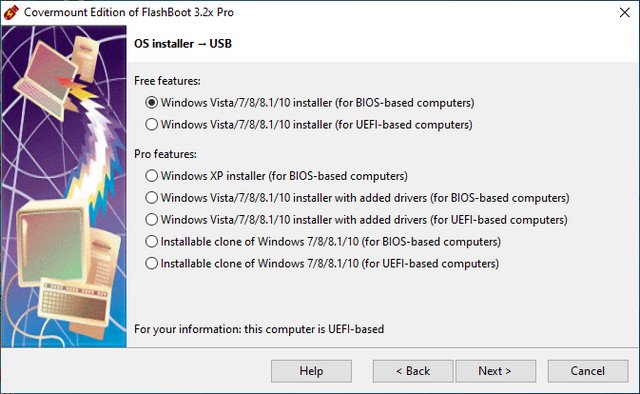This screenshot has height=394, width=640.
Task: Close the FlashBoot window
Action: (x=624, y=12)
